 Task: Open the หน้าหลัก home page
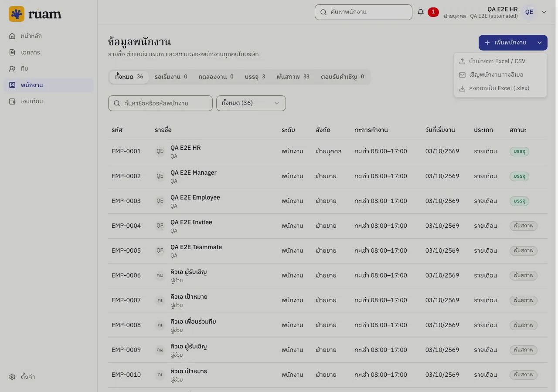[x=48, y=36]
